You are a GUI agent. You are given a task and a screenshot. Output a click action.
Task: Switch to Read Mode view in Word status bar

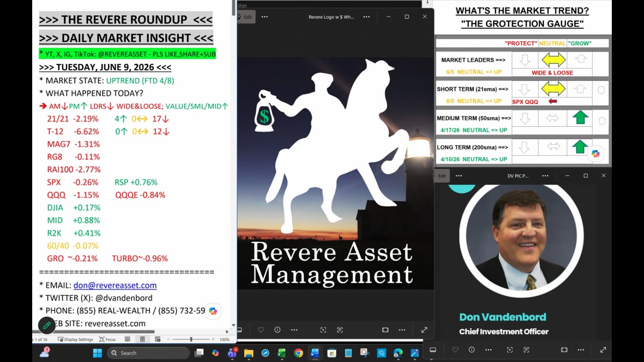[x=127, y=339]
